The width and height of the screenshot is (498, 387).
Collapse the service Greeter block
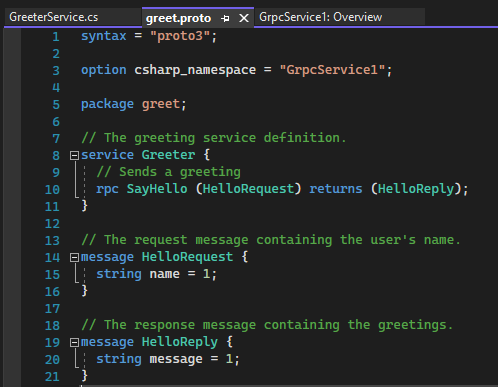(74, 155)
